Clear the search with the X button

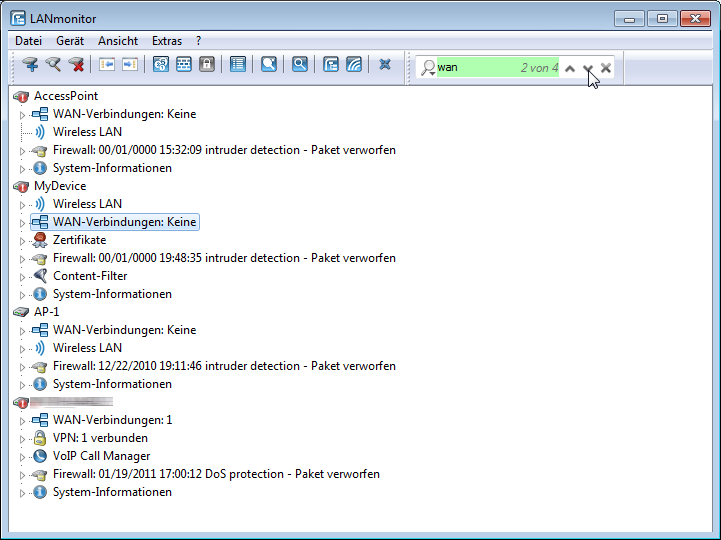[x=606, y=68]
